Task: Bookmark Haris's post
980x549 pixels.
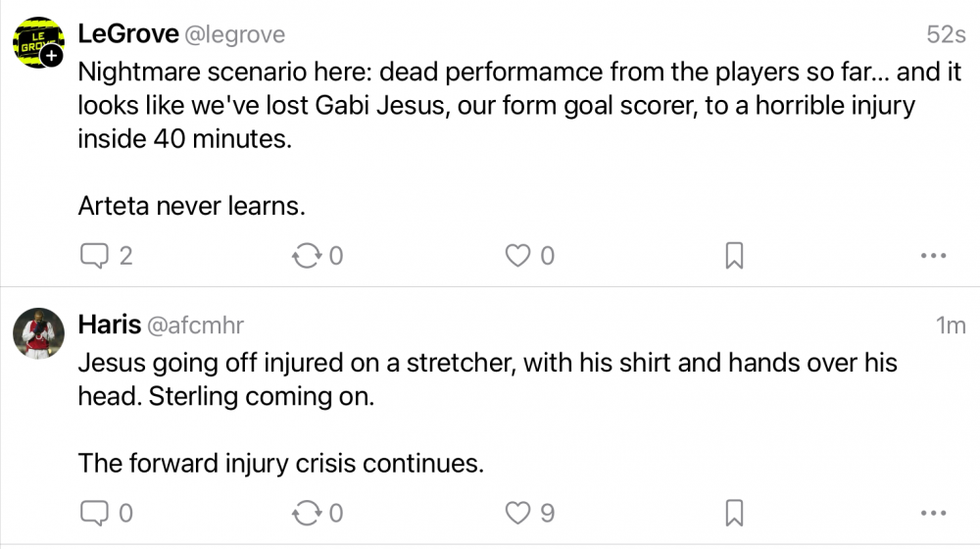Action: tap(734, 512)
